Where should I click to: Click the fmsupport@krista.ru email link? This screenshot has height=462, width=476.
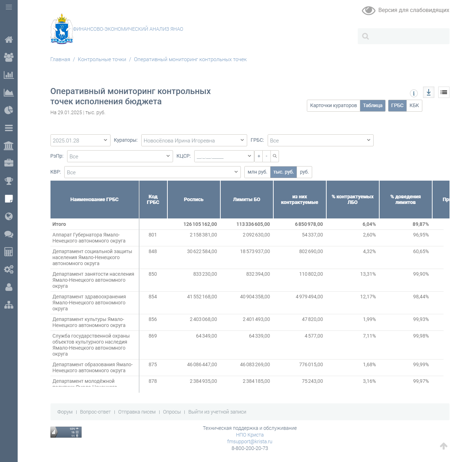(250, 441)
